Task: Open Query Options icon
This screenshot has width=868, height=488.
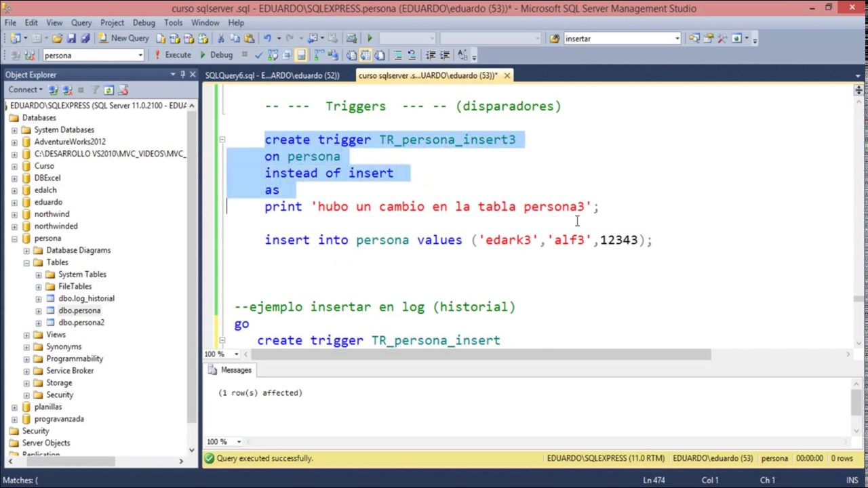Action: [287, 55]
